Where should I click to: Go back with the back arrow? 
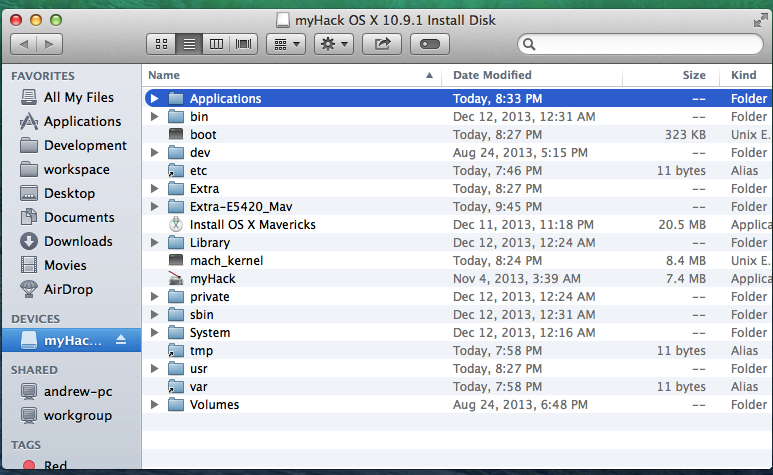point(25,44)
